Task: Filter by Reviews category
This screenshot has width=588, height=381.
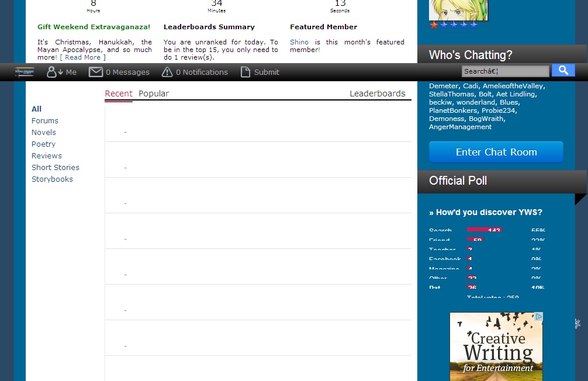Action: (x=47, y=155)
